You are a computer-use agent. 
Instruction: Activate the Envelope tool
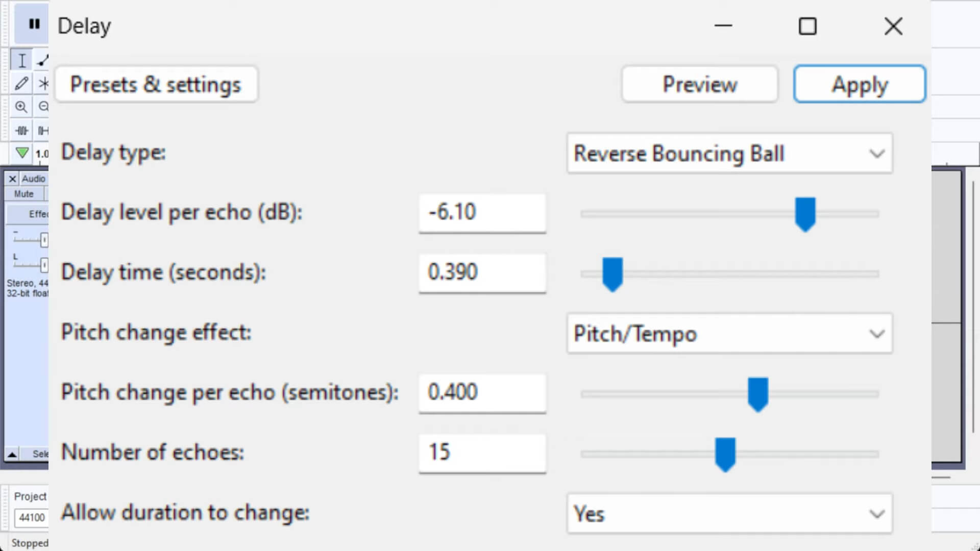pos(43,60)
